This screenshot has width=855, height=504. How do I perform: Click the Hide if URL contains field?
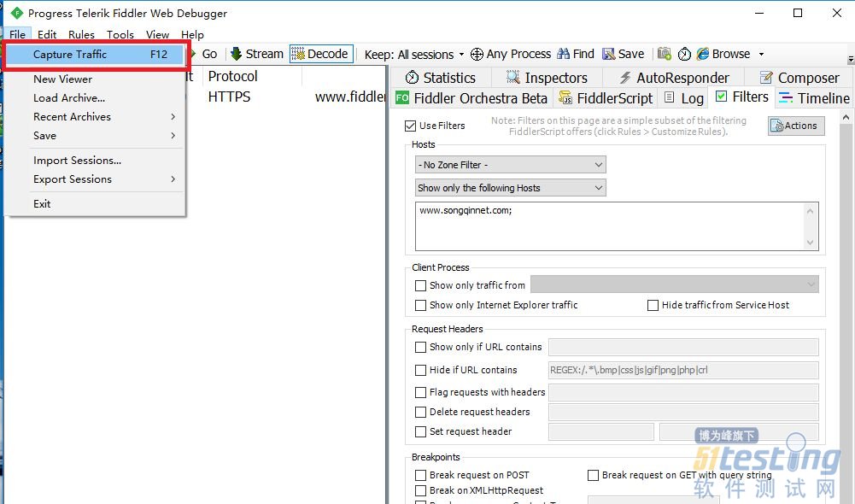point(683,370)
